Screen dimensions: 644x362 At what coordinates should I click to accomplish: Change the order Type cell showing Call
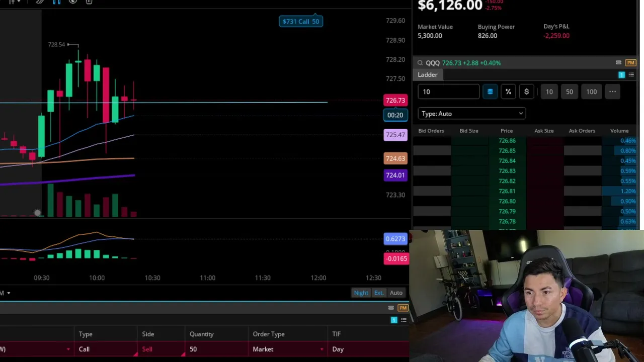106,349
